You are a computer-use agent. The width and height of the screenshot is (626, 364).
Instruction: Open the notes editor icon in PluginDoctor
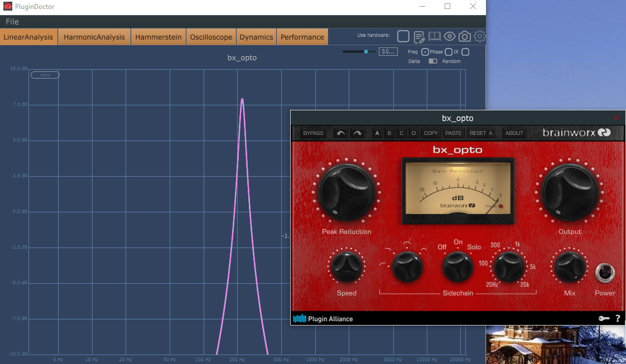click(419, 37)
